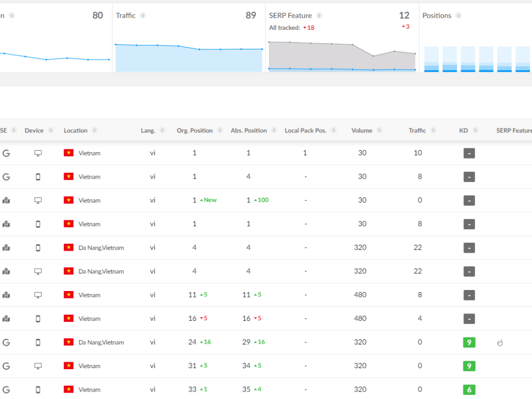Click the flame SERP feature icon in Da Nang row
Image resolution: width=532 pixels, height=399 pixels.
pos(500,343)
